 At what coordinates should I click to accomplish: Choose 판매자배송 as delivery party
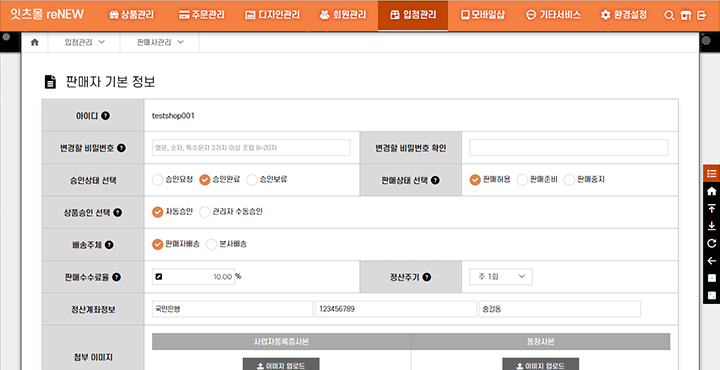[158, 245]
